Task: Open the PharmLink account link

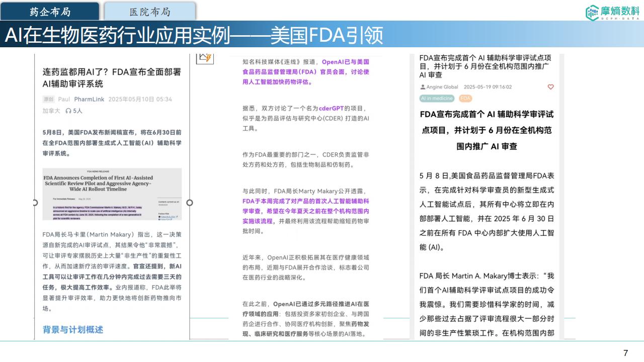Action: click(89, 99)
